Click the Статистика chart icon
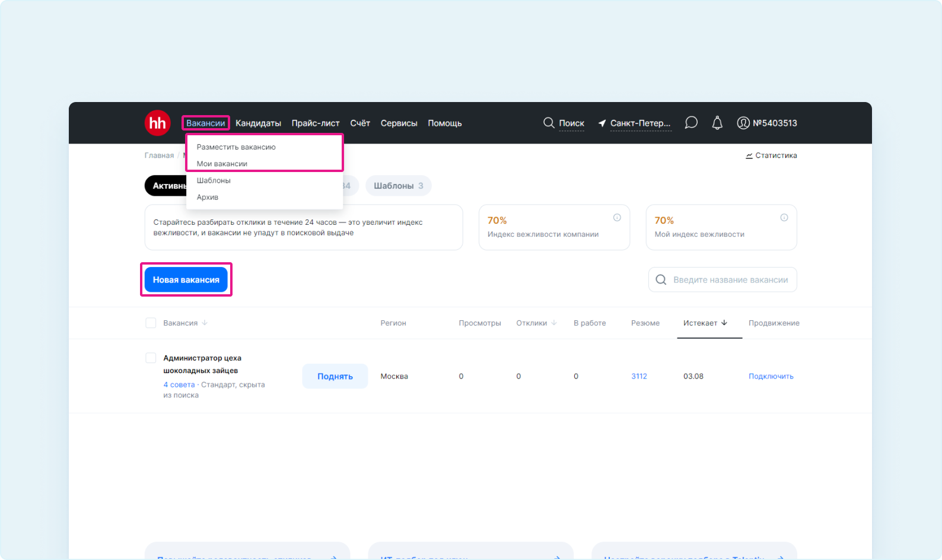 (749, 155)
